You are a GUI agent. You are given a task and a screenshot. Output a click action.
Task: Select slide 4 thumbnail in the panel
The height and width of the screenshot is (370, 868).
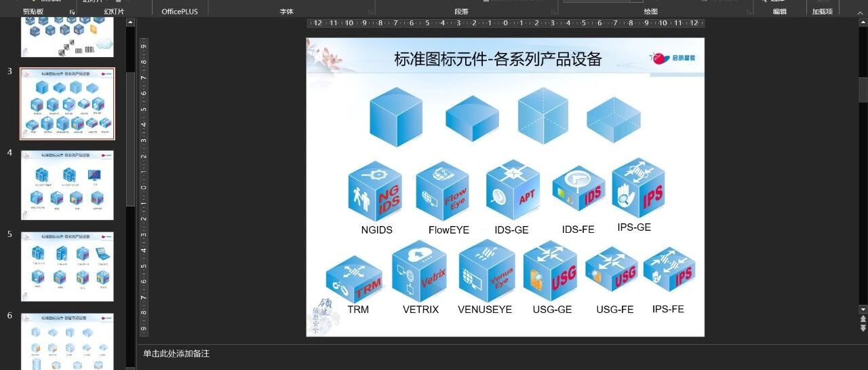[x=68, y=185]
